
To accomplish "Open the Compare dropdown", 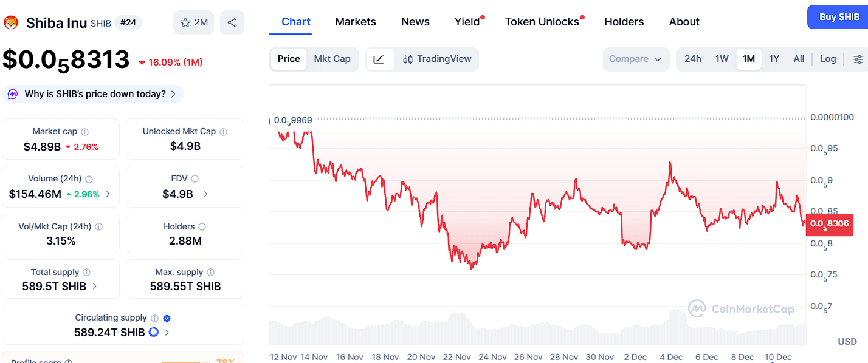I will click(x=635, y=59).
